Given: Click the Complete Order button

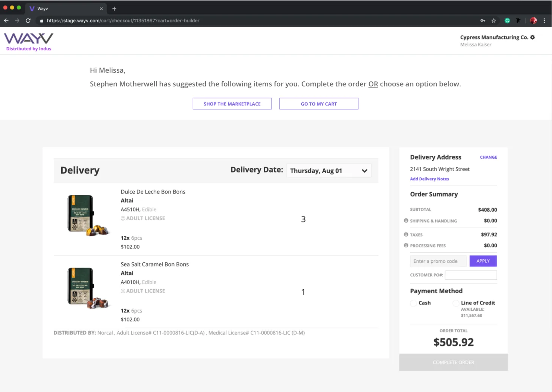Looking at the screenshot, I should (454, 362).
